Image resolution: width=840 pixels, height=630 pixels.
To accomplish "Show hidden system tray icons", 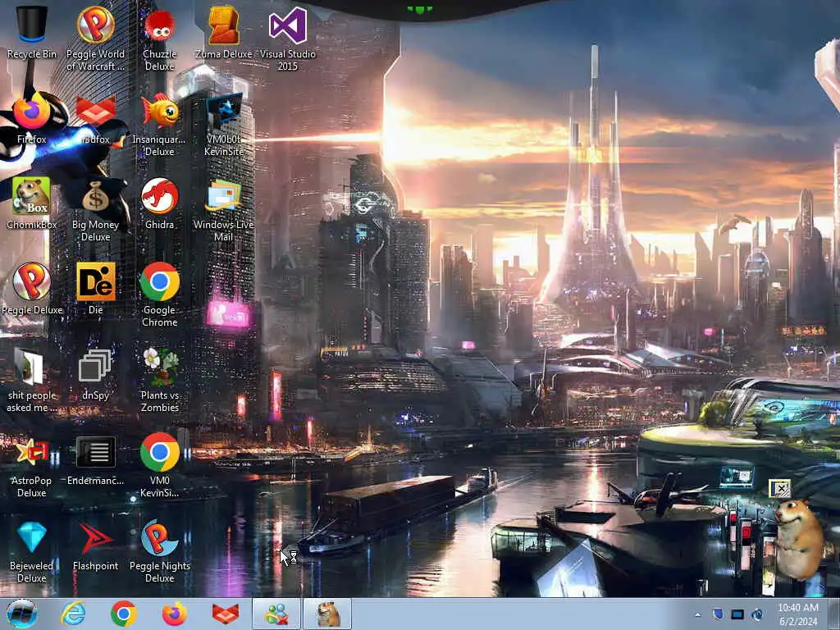I will (x=697, y=614).
